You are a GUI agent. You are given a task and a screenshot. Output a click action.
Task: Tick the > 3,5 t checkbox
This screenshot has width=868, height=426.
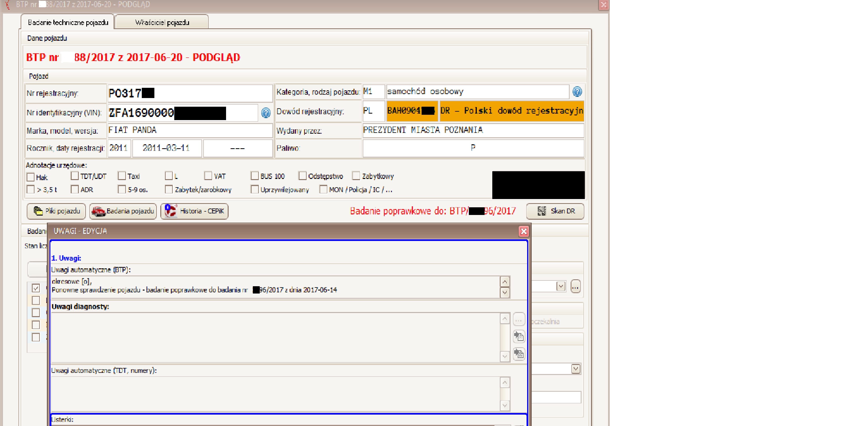pyautogui.click(x=30, y=190)
